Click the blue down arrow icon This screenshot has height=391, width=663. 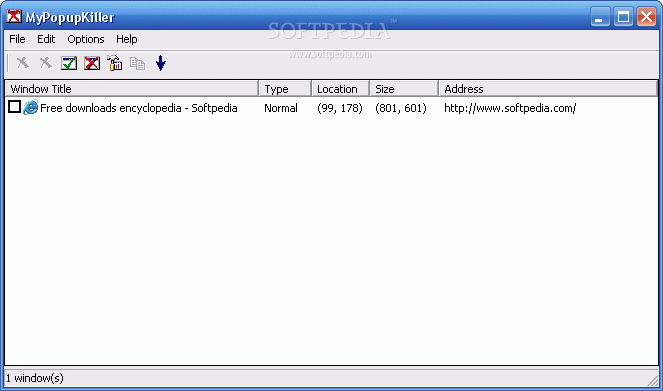(161, 63)
